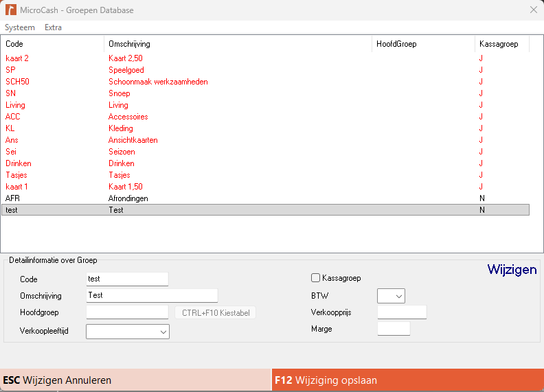
Task: Select the 'kaart 2' code cell
Action: pos(17,58)
